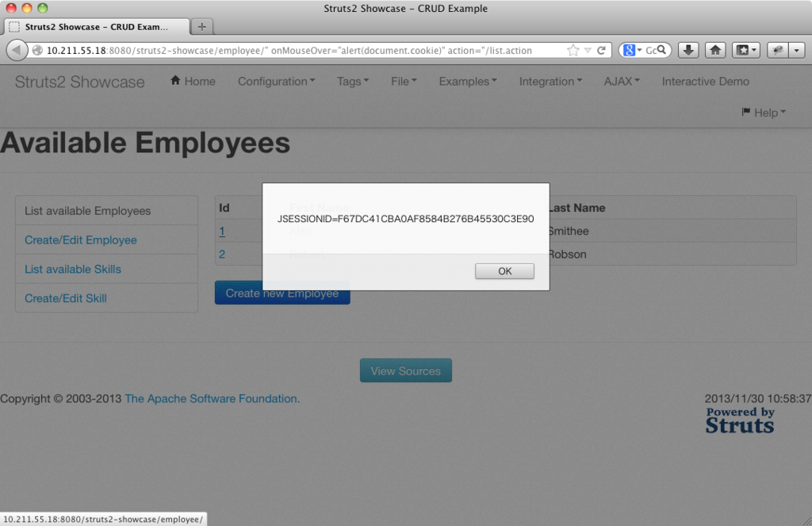
Task: Expand the Configuration menu
Action: click(276, 82)
